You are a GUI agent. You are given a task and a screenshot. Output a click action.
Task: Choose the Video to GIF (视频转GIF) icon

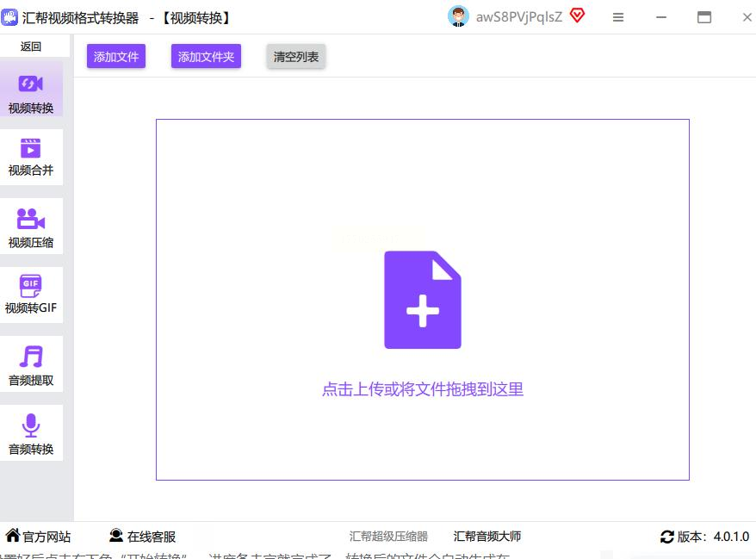[31, 285]
